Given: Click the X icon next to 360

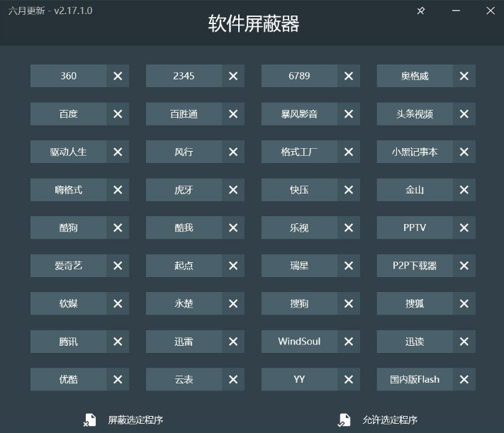Looking at the screenshot, I should coord(118,76).
